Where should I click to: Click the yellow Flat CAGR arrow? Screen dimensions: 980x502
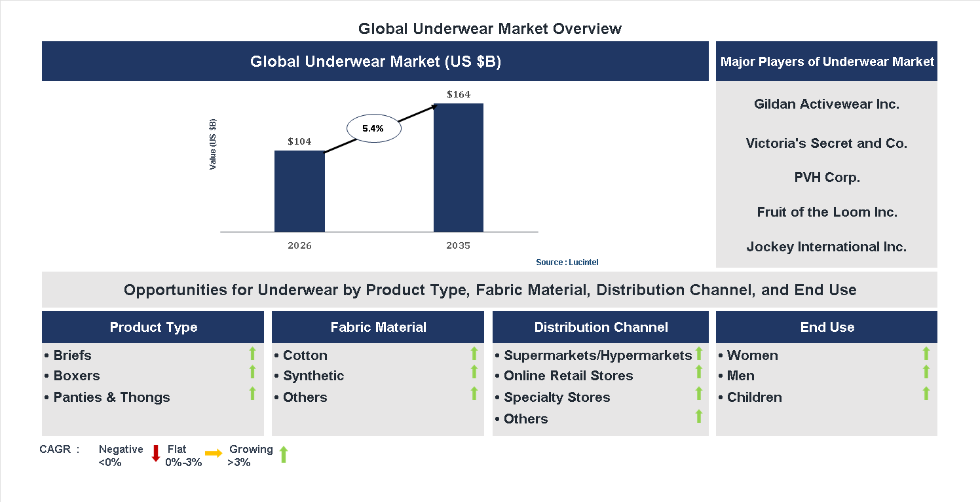(213, 452)
